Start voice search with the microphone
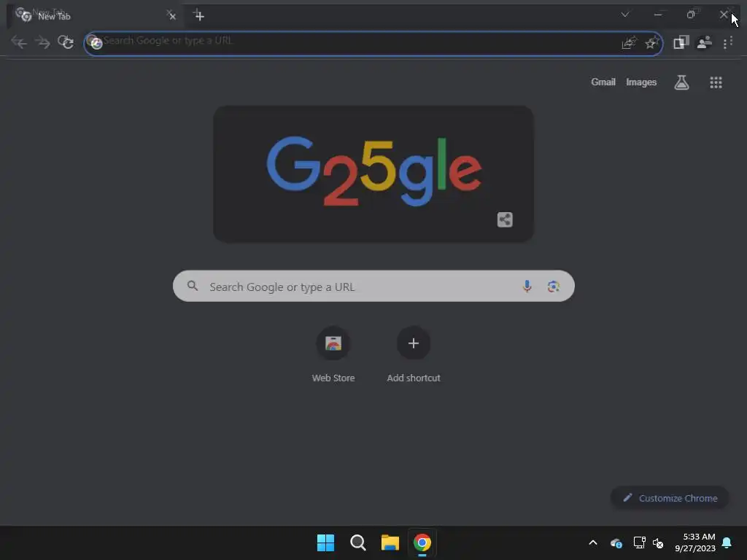Screen dimensions: 747x560 (527, 286)
